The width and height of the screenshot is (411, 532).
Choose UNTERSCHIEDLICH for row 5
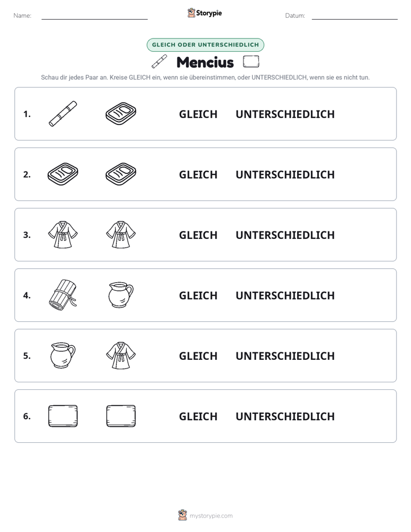[285, 356]
